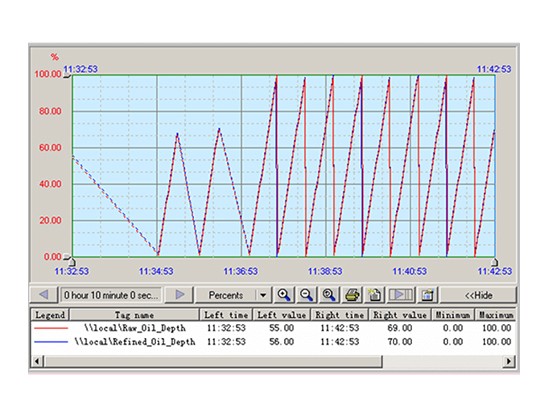Click the red legend line for Raw_Oil_Depth

[x=51, y=328]
